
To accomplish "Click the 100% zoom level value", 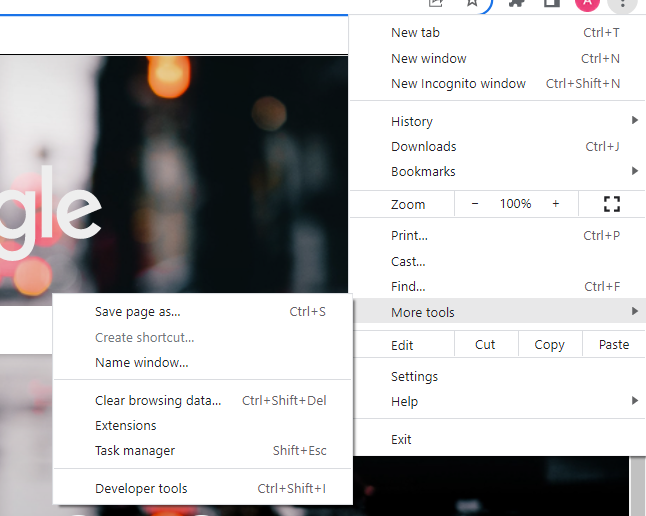I will (515, 204).
